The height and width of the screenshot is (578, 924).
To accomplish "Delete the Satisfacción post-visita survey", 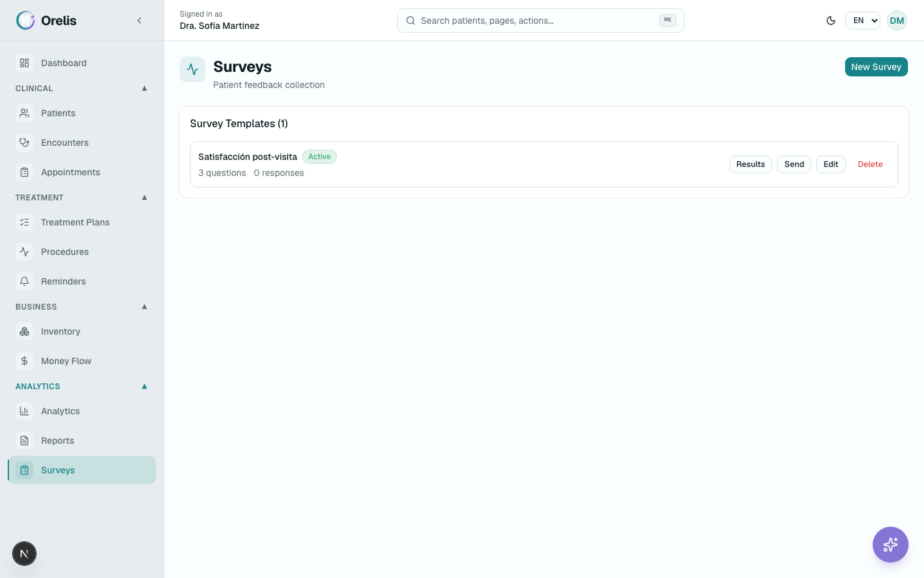I will [x=870, y=164].
